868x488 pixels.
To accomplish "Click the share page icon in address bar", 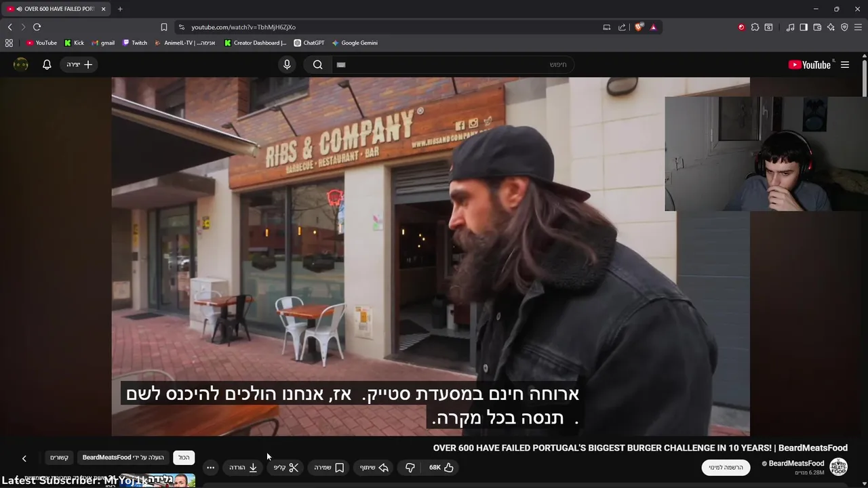I will point(622,27).
